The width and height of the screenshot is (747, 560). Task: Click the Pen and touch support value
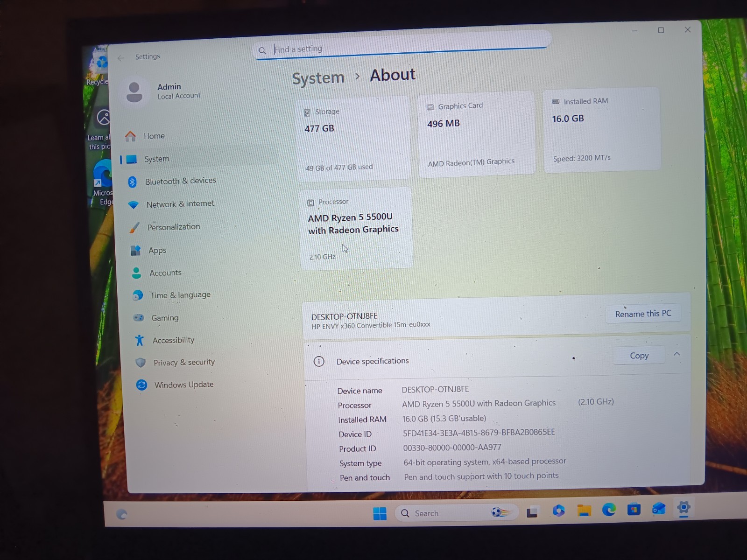tap(481, 476)
